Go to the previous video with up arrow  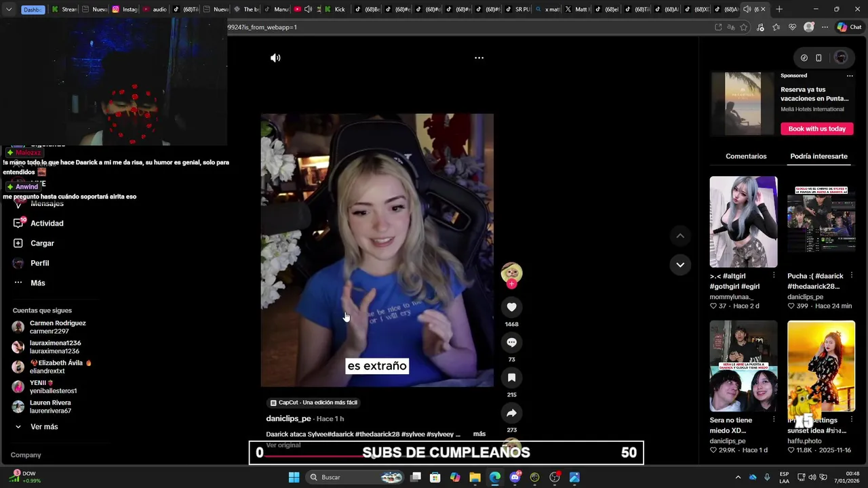click(680, 236)
